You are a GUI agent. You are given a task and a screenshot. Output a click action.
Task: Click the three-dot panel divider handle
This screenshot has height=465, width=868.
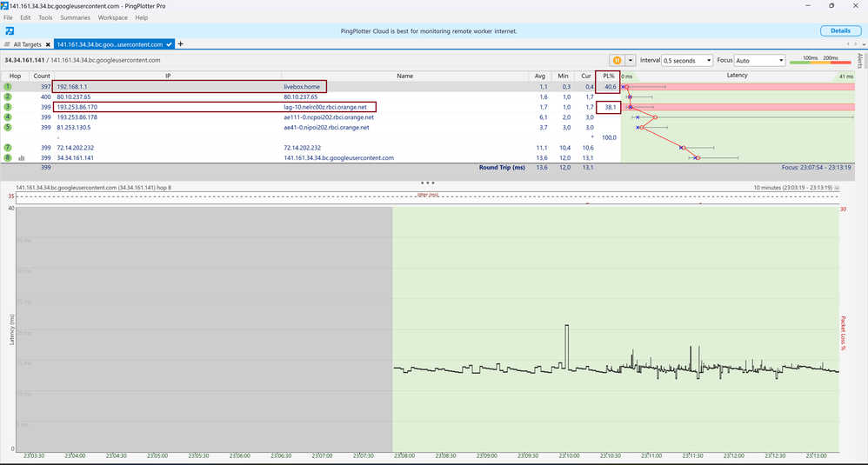(427, 183)
